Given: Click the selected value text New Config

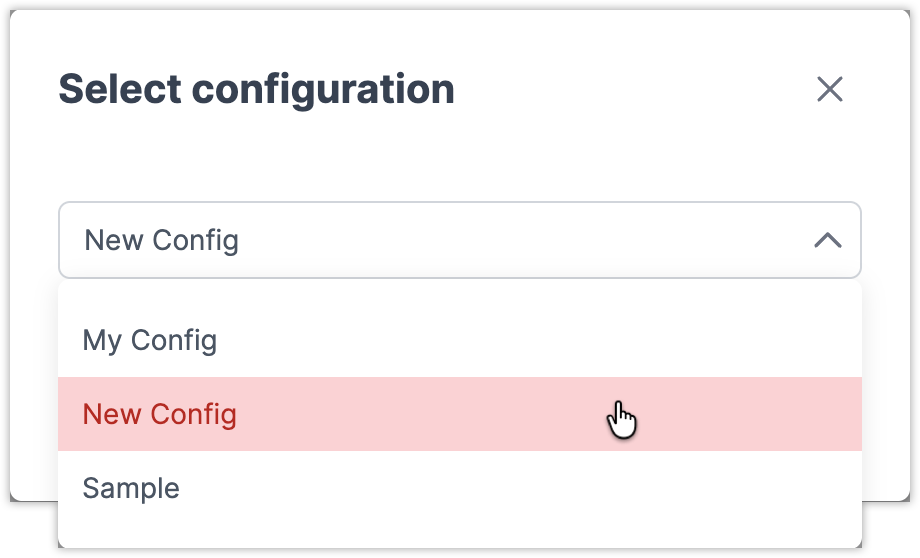Looking at the screenshot, I should point(161,240).
